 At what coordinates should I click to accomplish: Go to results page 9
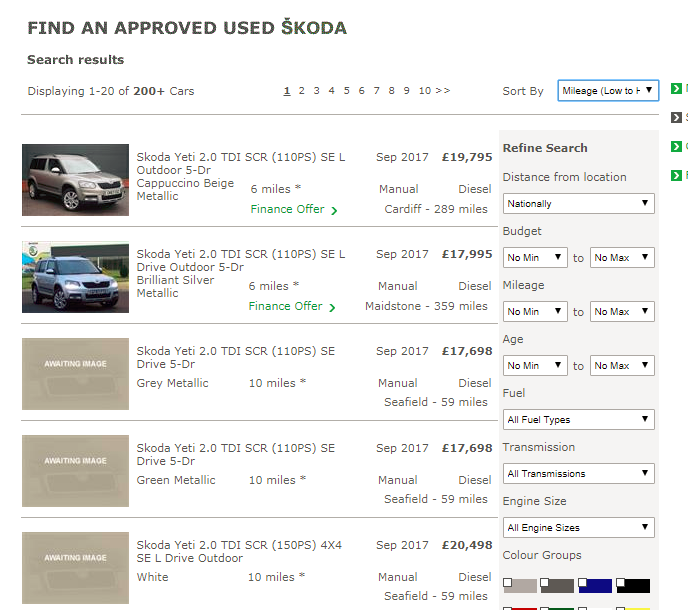coord(406,90)
